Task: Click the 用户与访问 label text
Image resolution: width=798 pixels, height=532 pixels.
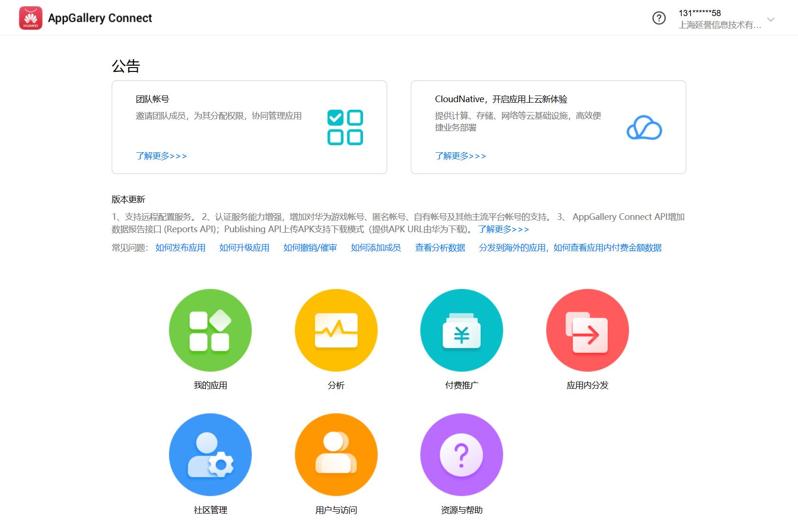Action: (336, 510)
